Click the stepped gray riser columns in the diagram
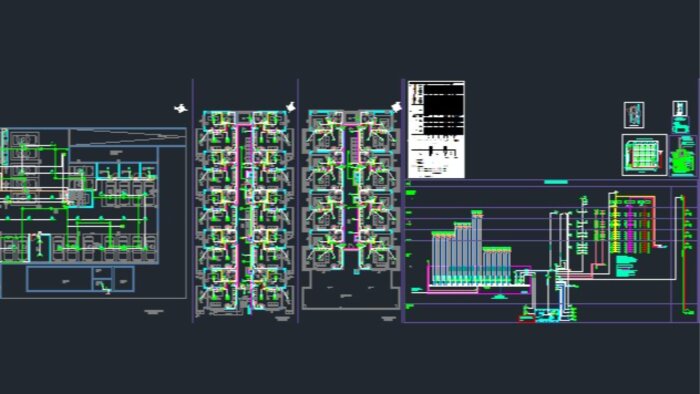This screenshot has width=700, height=394. coord(471,248)
